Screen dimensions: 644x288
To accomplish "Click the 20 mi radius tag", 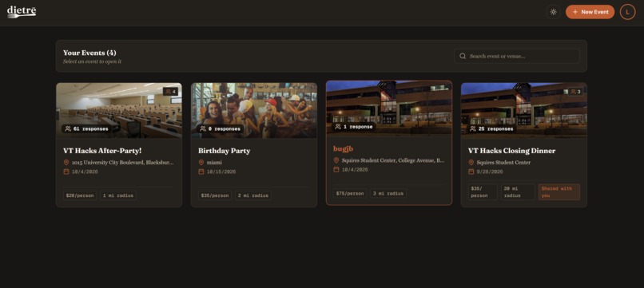I will click(518, 192).
